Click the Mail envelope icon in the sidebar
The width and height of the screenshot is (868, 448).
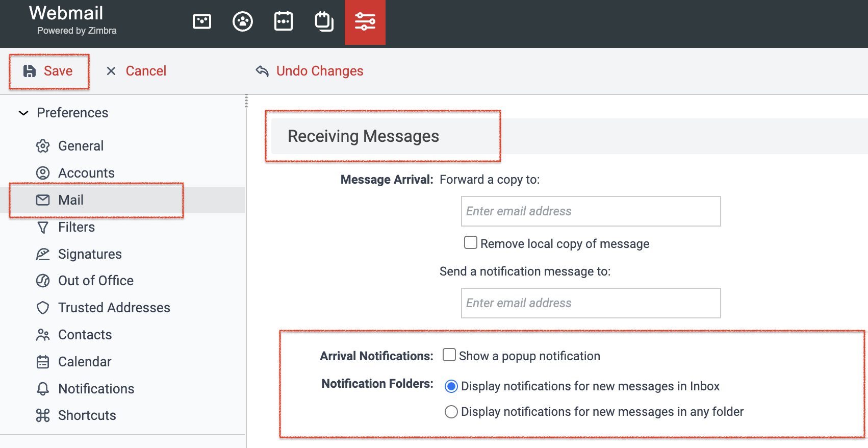click(43, 200)
